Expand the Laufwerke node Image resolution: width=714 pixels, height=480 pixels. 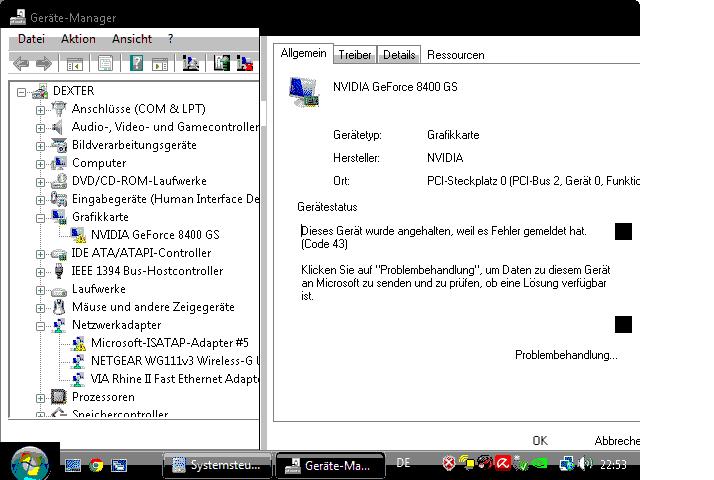41,290
